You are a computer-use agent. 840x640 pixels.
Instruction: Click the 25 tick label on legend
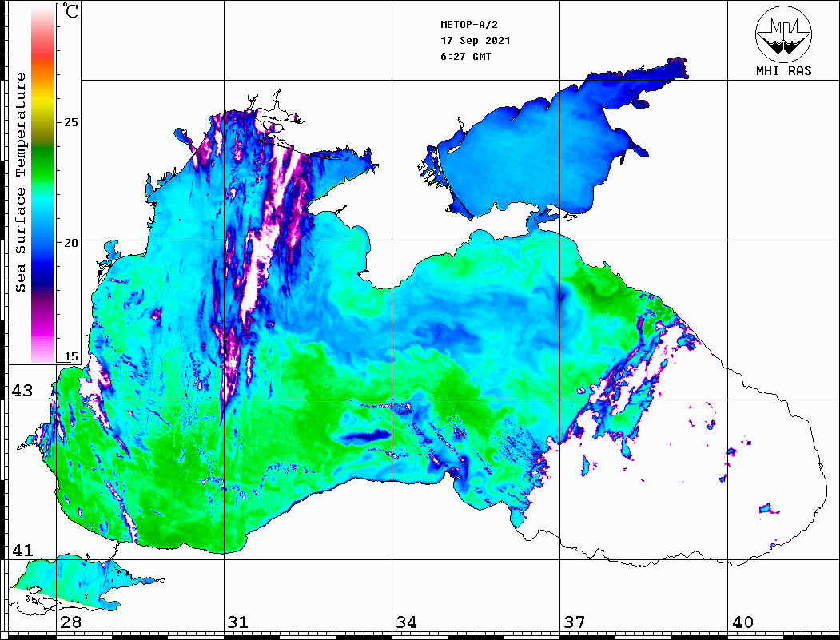tap(70, 122)
